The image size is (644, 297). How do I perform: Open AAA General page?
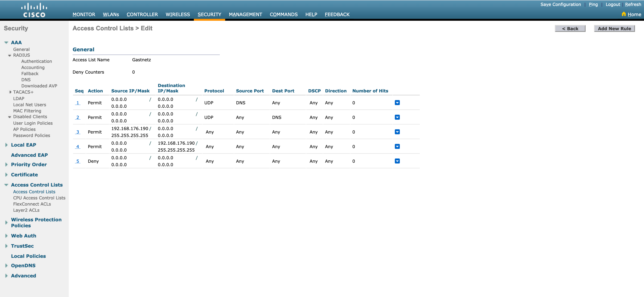[x=21, y=50]
